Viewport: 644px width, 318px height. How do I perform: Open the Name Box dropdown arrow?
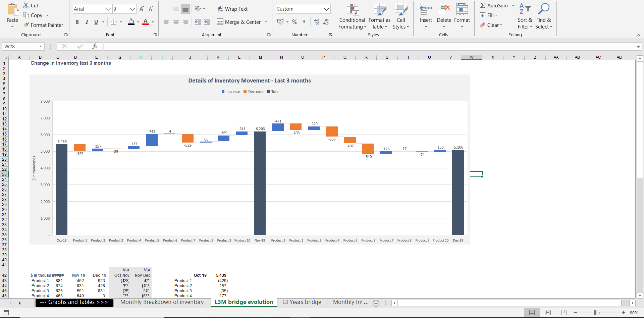[40, 46]
